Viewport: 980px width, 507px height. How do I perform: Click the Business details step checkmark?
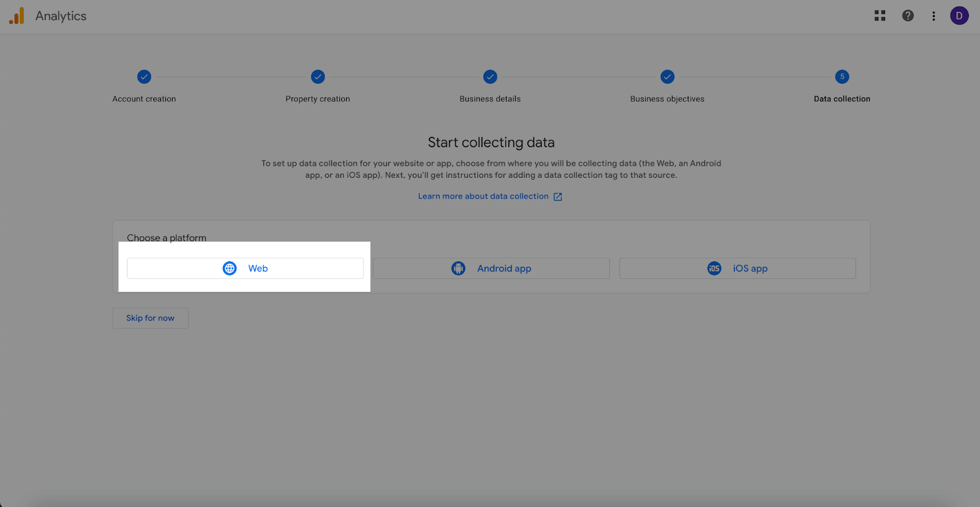[x=490, y=77]
